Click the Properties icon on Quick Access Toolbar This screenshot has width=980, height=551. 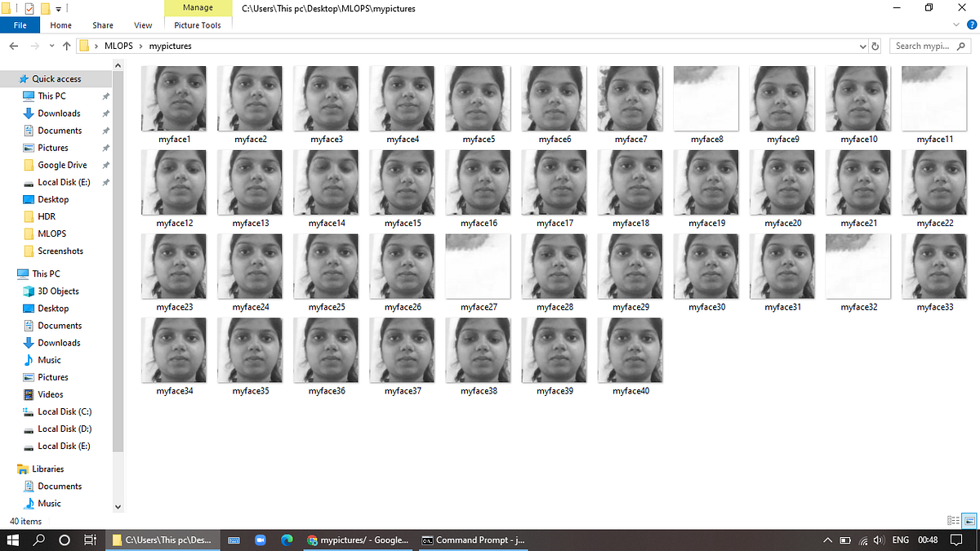(x=29, y=8)
